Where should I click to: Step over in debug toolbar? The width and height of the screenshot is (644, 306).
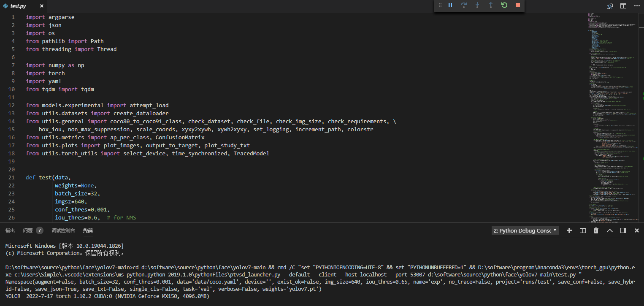[x=464, y=5]
